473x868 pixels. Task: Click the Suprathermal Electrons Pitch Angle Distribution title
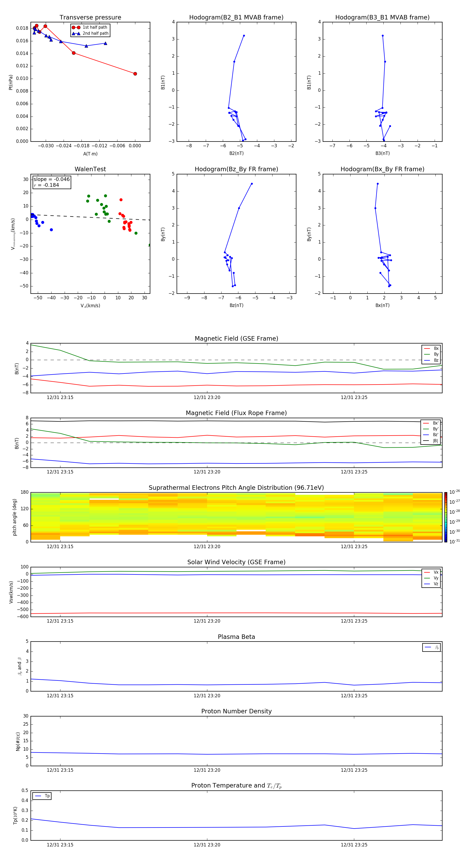tap(236, 488)
